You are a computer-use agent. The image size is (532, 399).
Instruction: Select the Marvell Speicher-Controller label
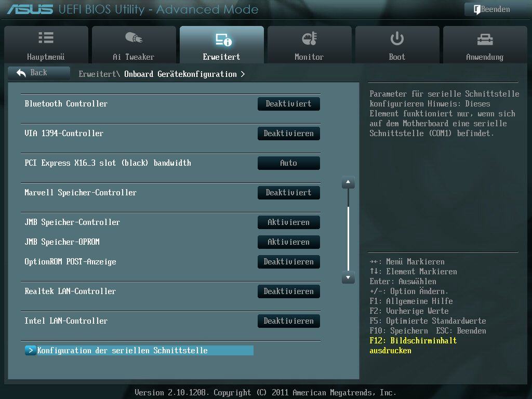tap(81, 193)
